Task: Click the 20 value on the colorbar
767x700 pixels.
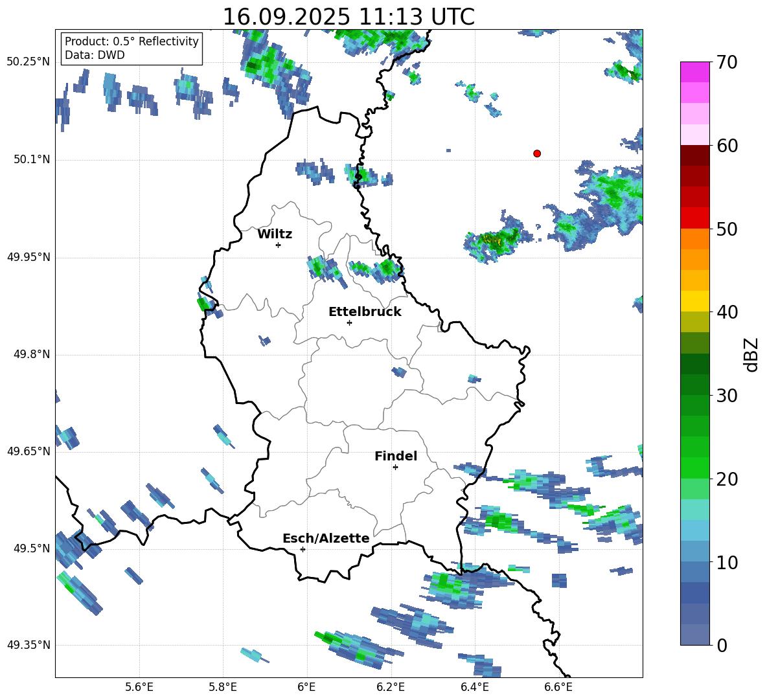Action: click(727, 479)
